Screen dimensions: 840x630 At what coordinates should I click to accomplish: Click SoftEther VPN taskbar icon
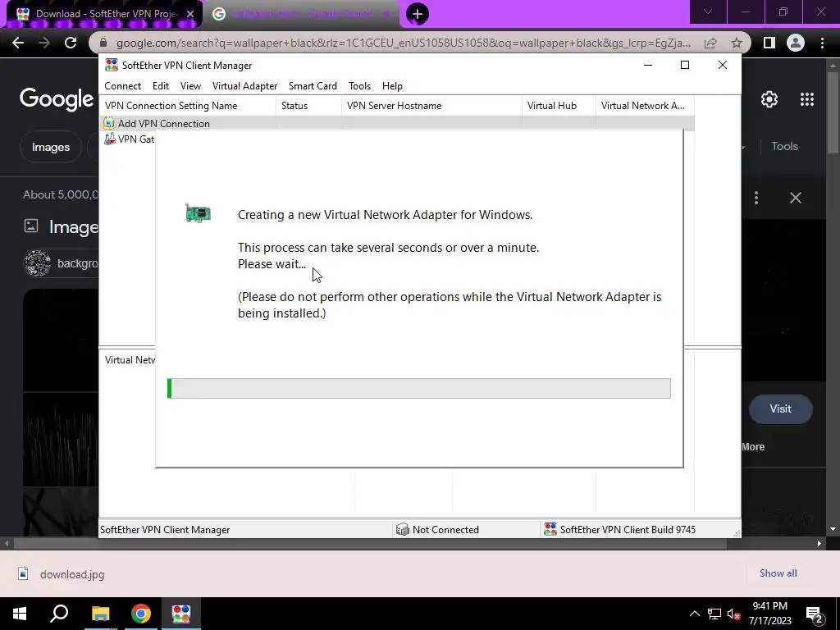coord(181,614)
